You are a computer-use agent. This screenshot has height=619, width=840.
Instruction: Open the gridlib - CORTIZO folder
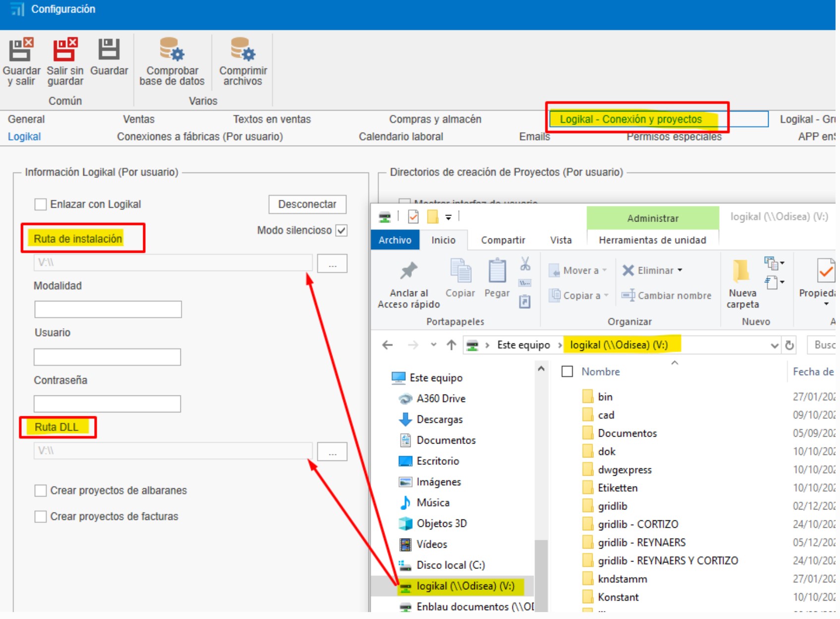click(x=638, y=525)
